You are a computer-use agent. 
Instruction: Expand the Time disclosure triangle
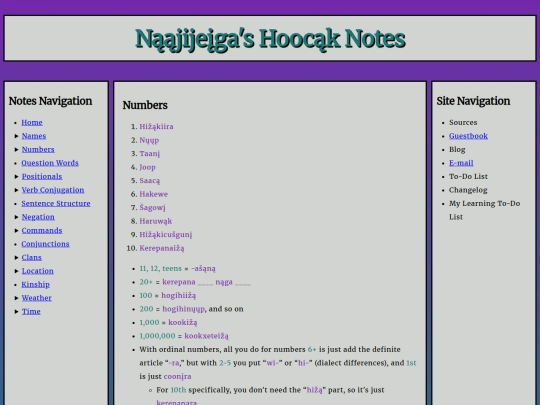point(16,311)
